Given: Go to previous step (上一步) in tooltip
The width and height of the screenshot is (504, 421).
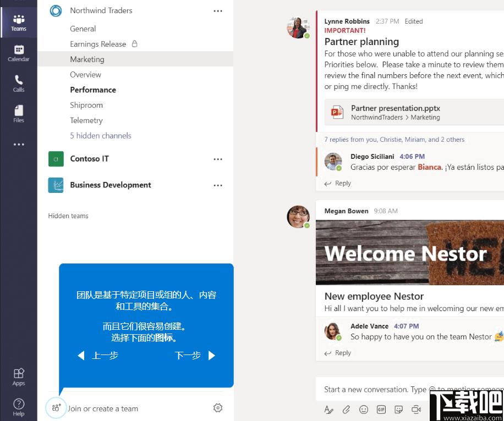Looking at the screenshot, I should pyautogui.click(x=98, y=356).
